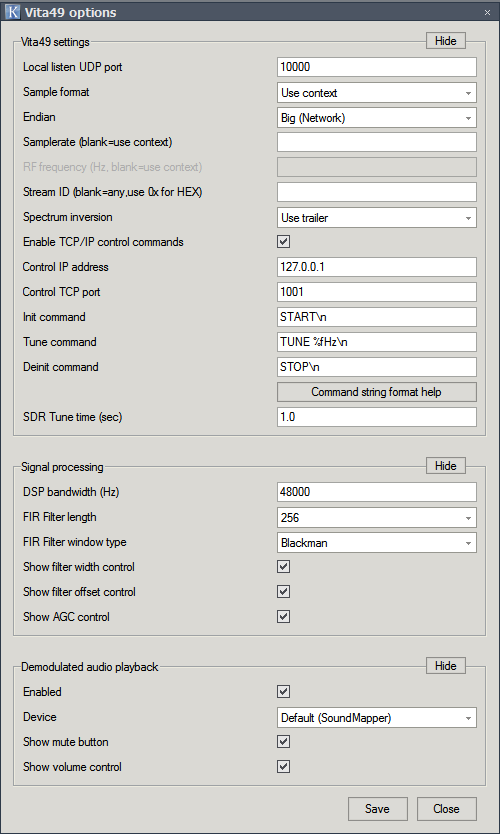Viewport: 500px width, 834px height.
Task: Click the Control TCP port field
Action: (377, 292)
